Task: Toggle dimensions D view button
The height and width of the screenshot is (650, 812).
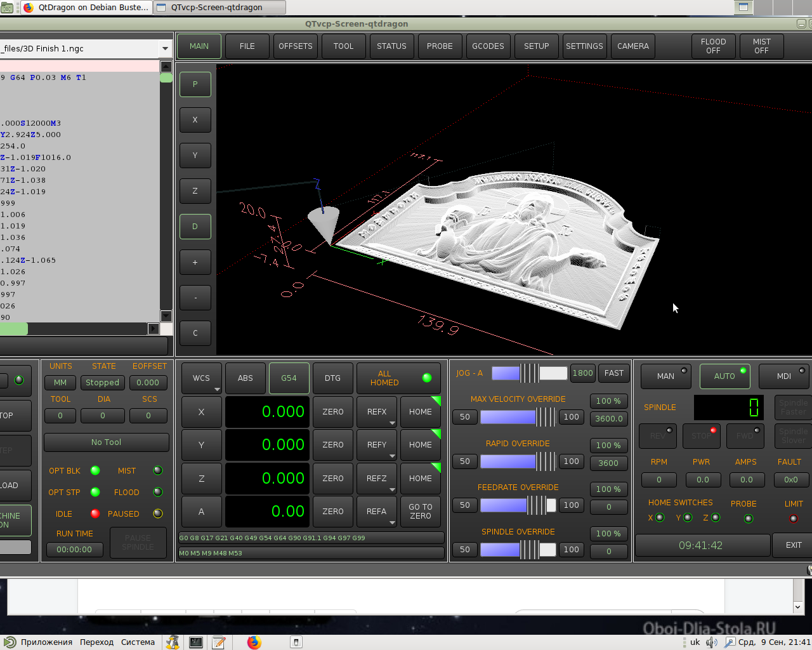Action: pos(195,227)
